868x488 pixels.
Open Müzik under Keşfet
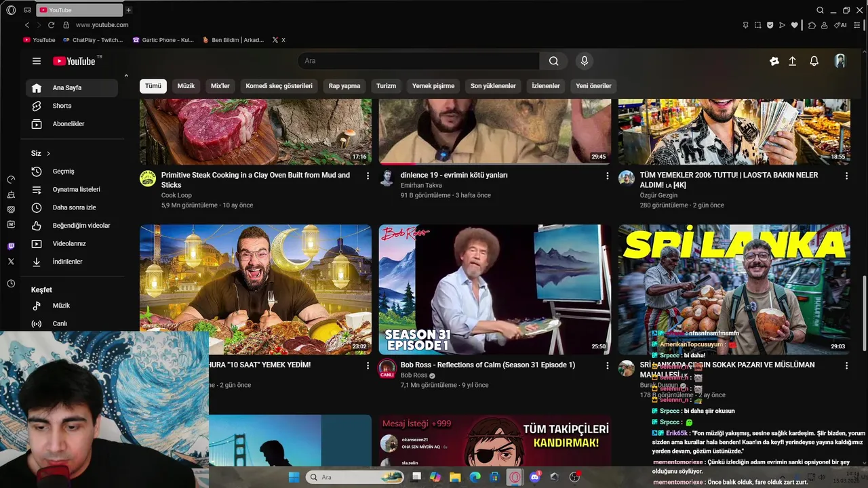tap(73, 306)
